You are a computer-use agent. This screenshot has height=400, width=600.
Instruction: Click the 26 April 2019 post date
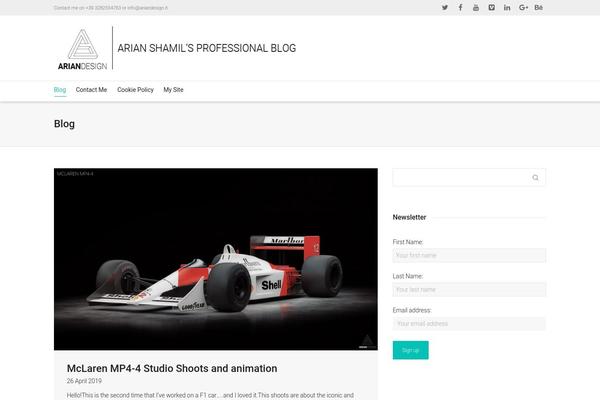coord(84,381)
